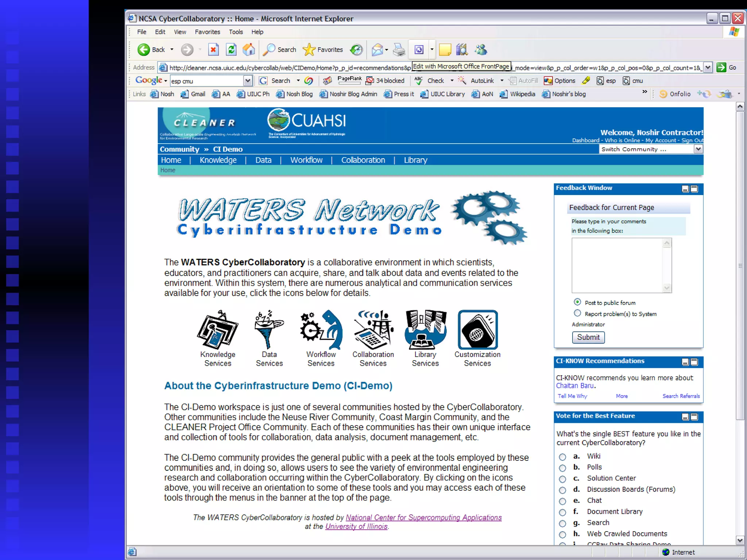Open the Collaboration Services icon
Image resolution: width=747 pixels, height=560 pixels.
(x=373, y=330)
